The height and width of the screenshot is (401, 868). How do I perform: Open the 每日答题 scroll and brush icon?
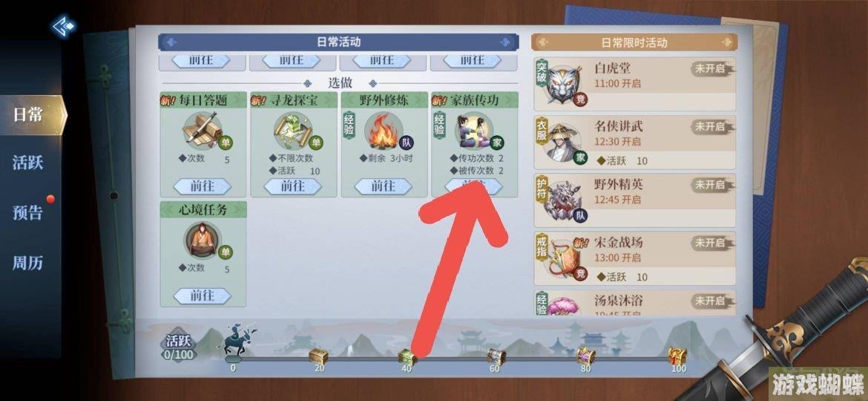point(202,131)
